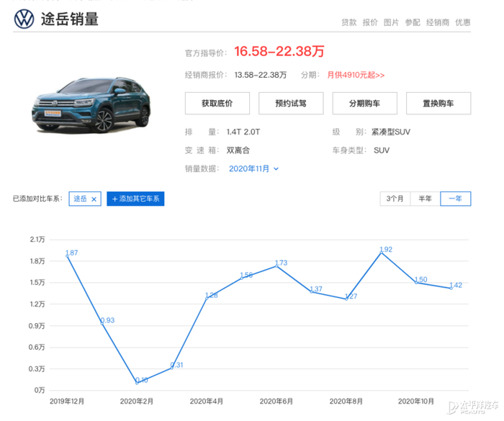Open the 月供4910元起 installment link

coord(356,75)
